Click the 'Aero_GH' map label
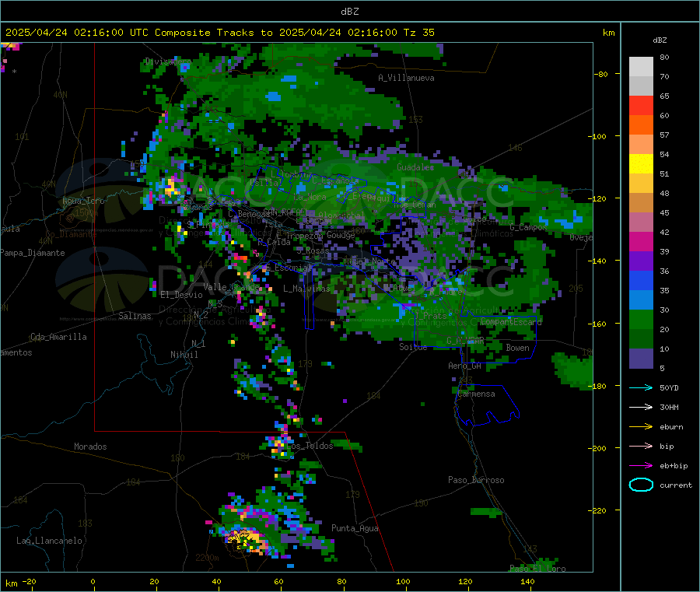 [464, 366]
